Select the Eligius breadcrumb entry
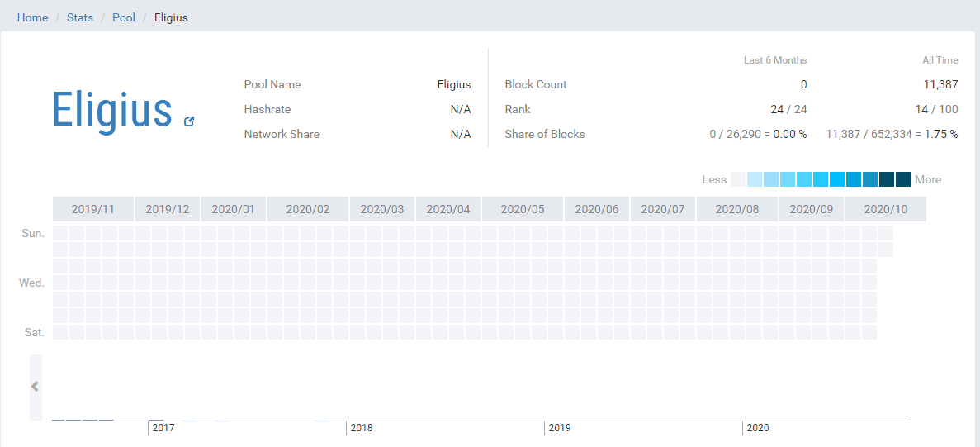The width and height of the screenshot is (980, 447). click(x=171, y=17)
